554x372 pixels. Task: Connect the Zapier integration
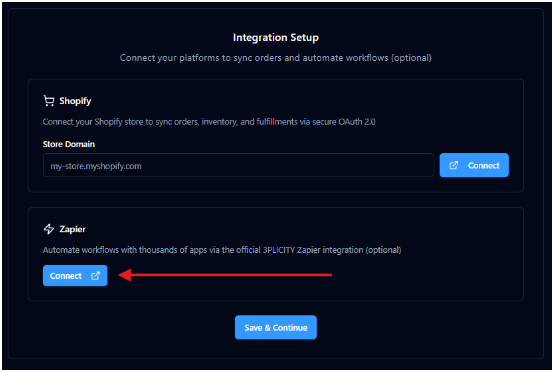point(75,276)
